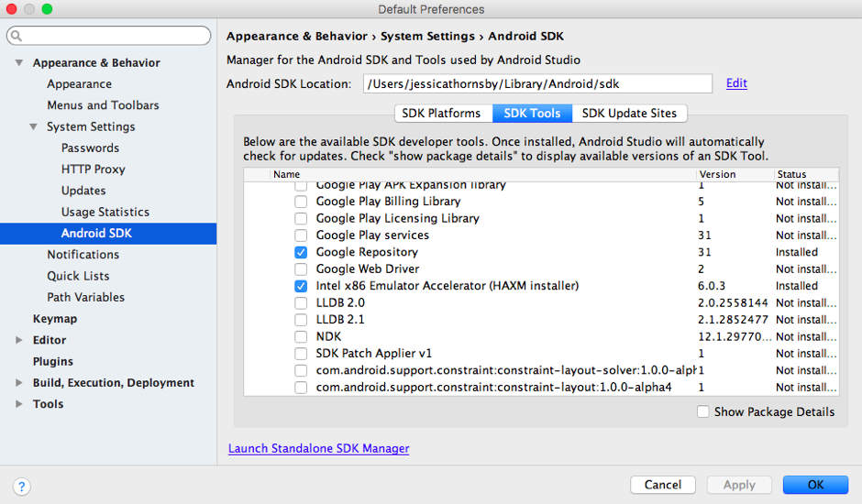Viewport: 862px width, 504px height.
Task: Sort the table by Name column header
Action: point(482,174)
